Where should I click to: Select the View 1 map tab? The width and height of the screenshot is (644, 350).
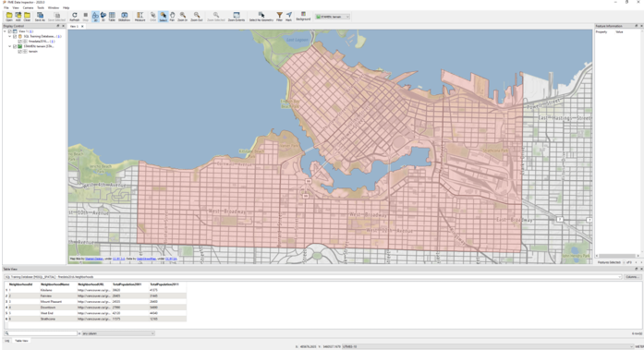(74, 26)
